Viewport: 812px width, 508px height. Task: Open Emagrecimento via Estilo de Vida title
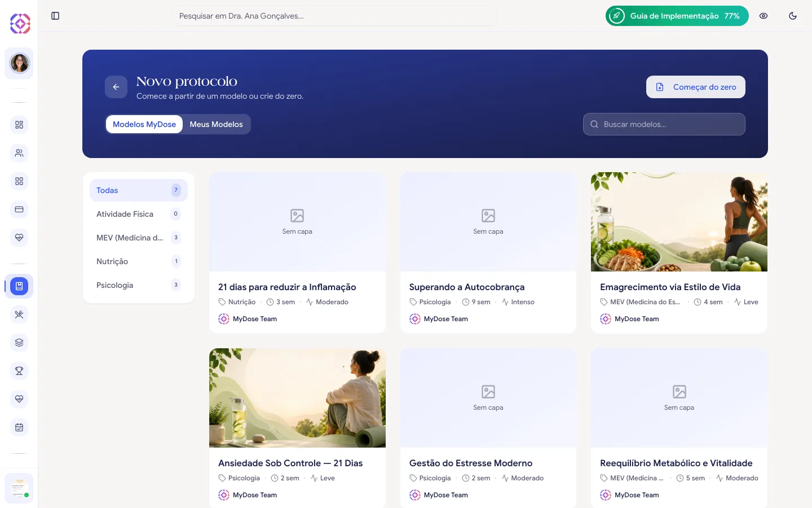[670, 287]
